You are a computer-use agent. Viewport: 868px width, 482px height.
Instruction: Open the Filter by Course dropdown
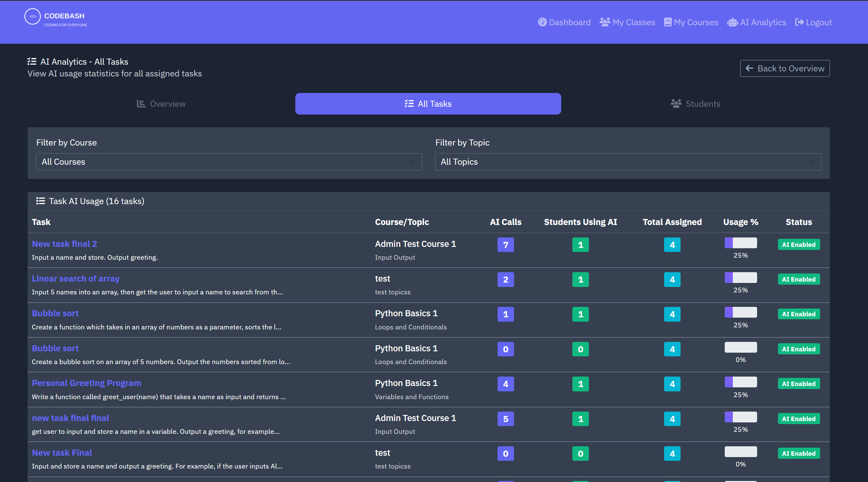[229, 162]
